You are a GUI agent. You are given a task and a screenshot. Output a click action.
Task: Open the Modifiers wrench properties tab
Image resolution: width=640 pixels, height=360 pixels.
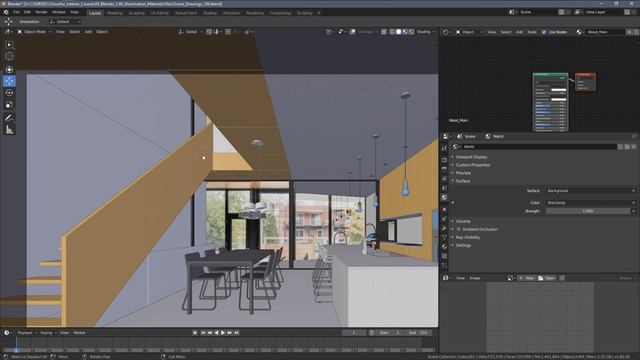pyautogui.click(x=444, y=228)
